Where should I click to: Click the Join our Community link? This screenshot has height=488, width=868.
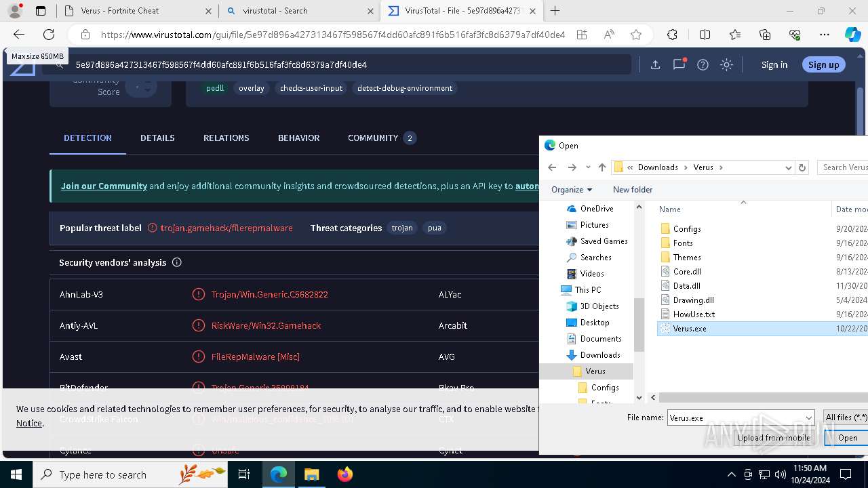[104, 186]
